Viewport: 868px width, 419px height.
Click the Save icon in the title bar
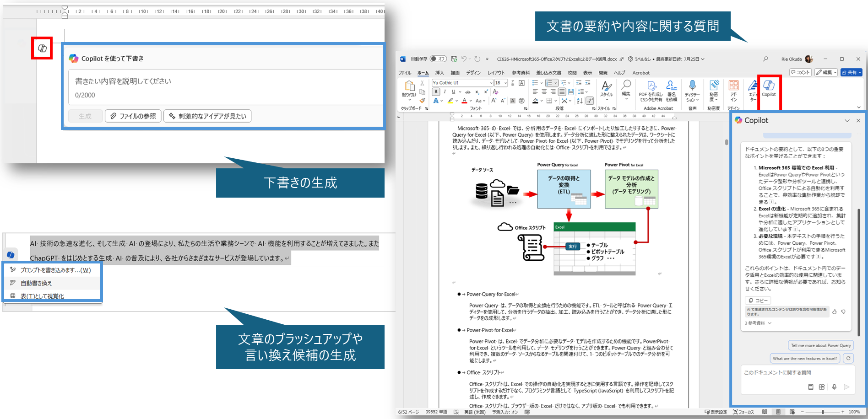454,59
